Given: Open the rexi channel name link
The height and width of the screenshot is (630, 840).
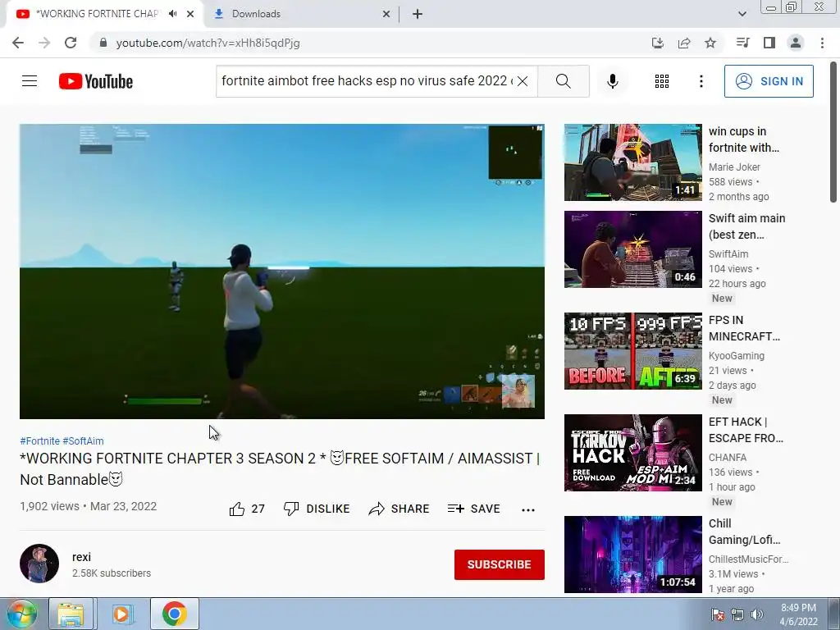Looking at the screenshot, I should point(81,557).
